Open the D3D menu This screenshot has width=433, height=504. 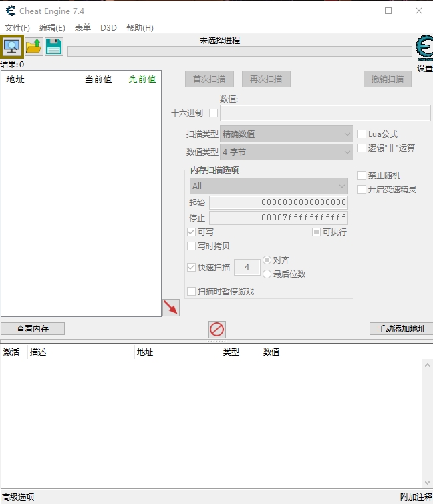[x=108, y=28]
